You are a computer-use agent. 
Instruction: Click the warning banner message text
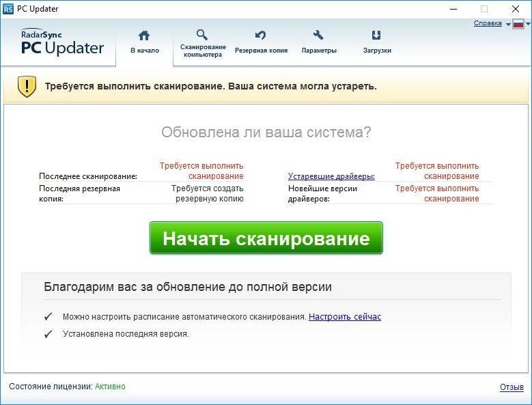coord(211,86)
